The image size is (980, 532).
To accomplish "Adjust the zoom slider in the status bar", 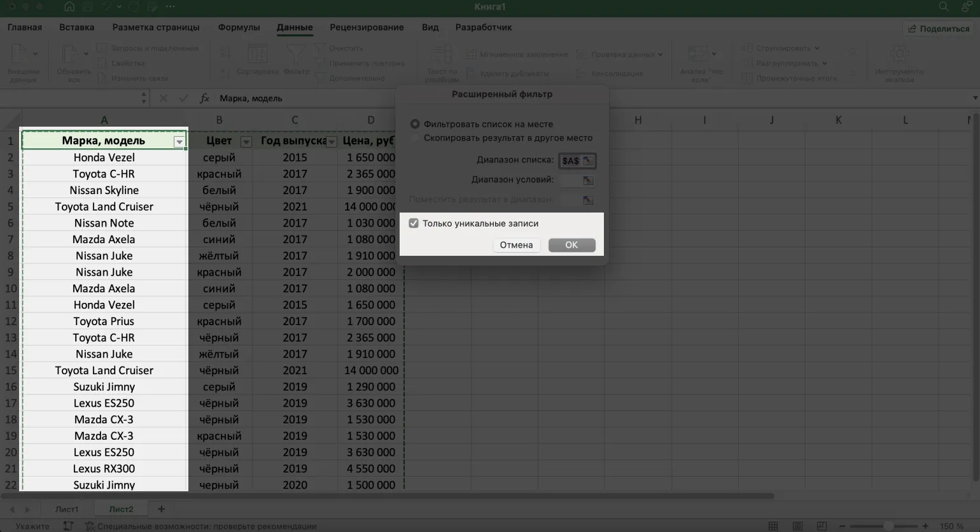I will pos(888,526).
